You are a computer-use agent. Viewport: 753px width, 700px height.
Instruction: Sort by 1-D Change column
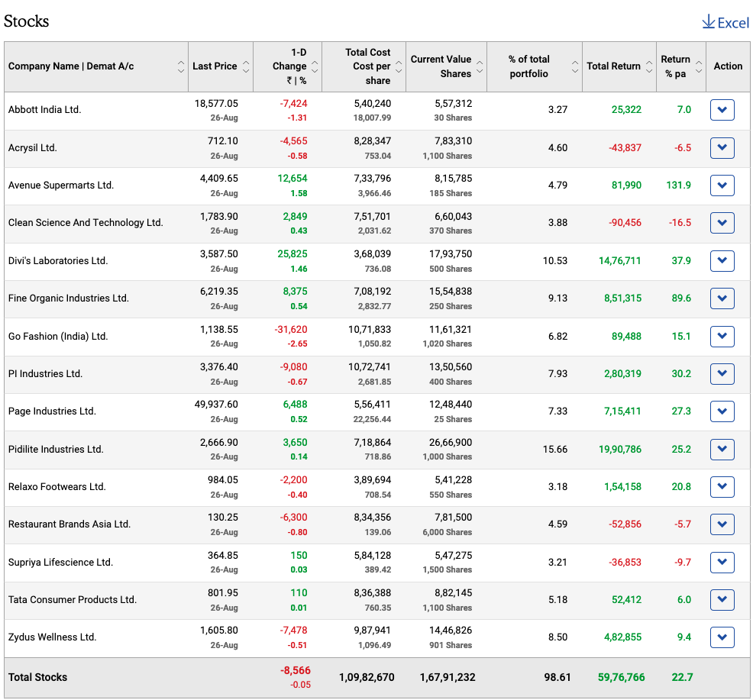coord(315,66)
